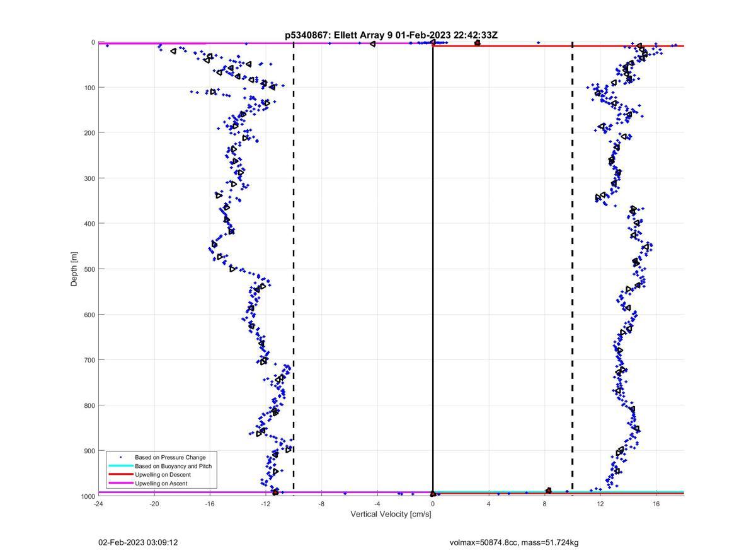Click the magenta line swatch in the legend
The height and width of the screenshot is (558, 756).
(x=120, y=484)
